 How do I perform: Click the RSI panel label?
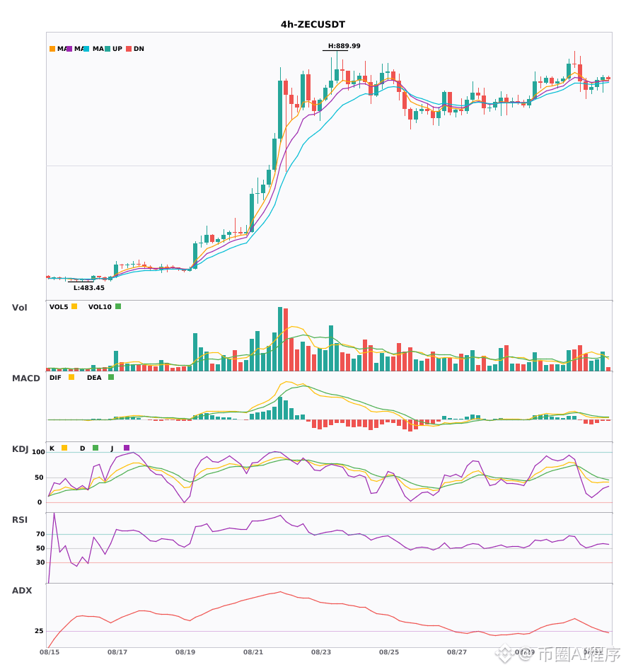tap(20, 520)
